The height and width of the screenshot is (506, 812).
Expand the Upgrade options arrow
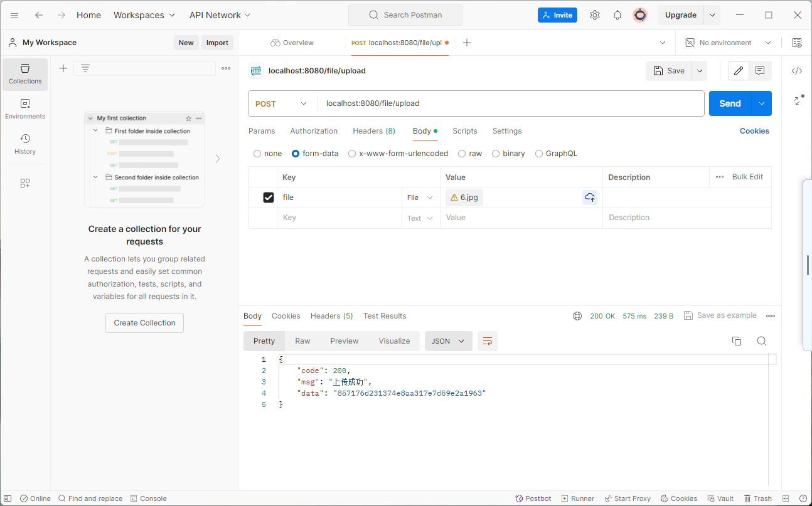click(x=712, y=15)
